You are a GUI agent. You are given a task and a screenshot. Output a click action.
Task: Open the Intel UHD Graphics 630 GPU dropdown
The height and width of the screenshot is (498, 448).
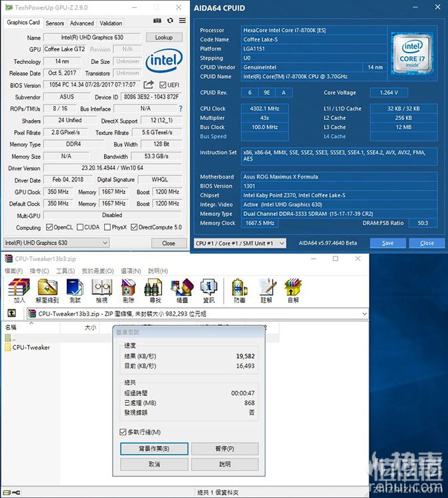click(x=56, y=243)
